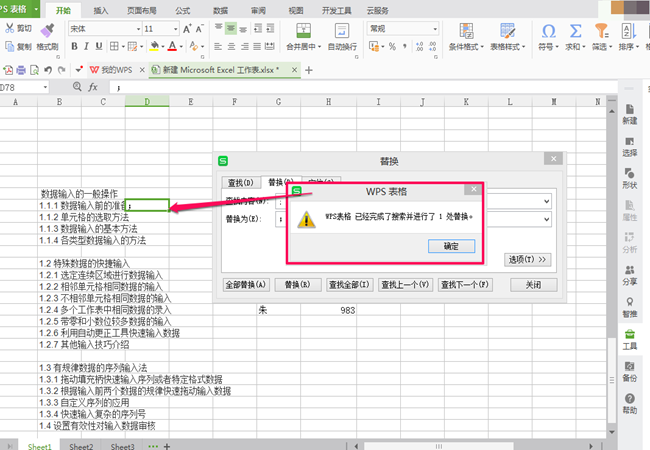The image size is (650, 450).
Task: Click 查找下一个(F) button
Action: (x=465, y=285)
